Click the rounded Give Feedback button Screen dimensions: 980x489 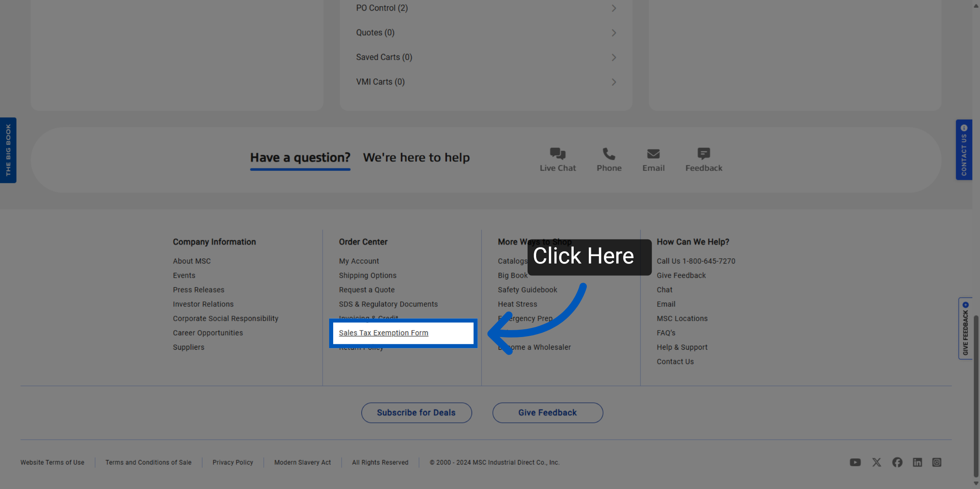(548, 413)
